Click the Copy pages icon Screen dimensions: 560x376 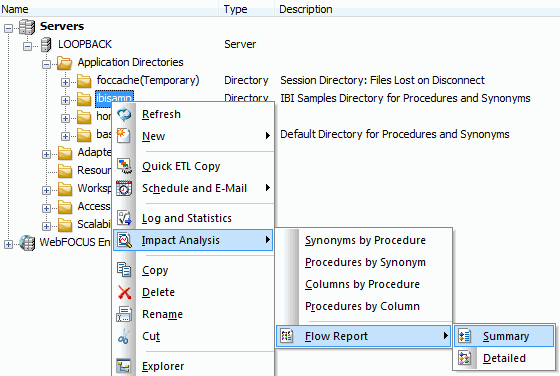[x=124, y=270]
